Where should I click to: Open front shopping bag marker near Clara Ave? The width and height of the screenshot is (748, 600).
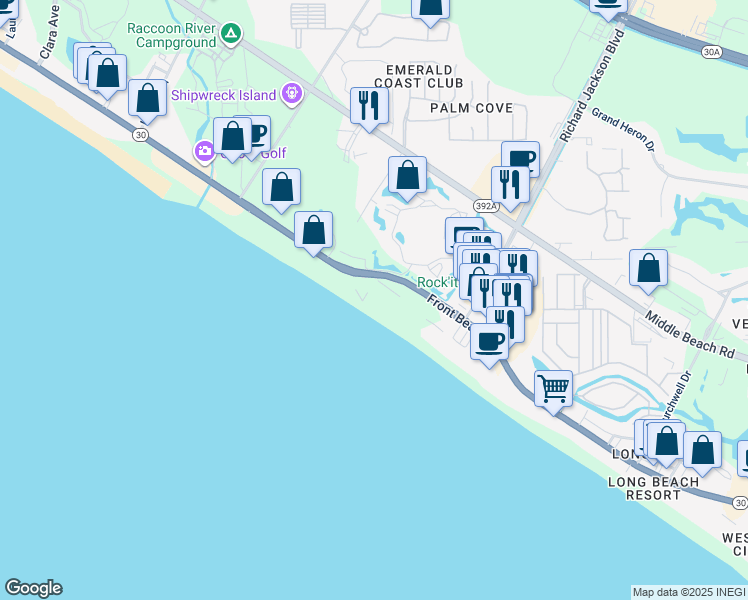[x=107, y=75]
